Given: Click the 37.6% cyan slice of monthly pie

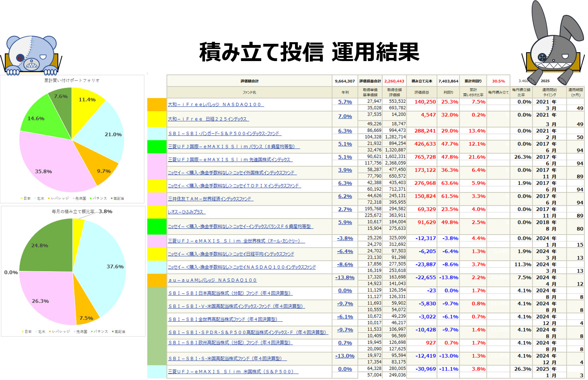Looking at the screenshot, I should [104, 269].
